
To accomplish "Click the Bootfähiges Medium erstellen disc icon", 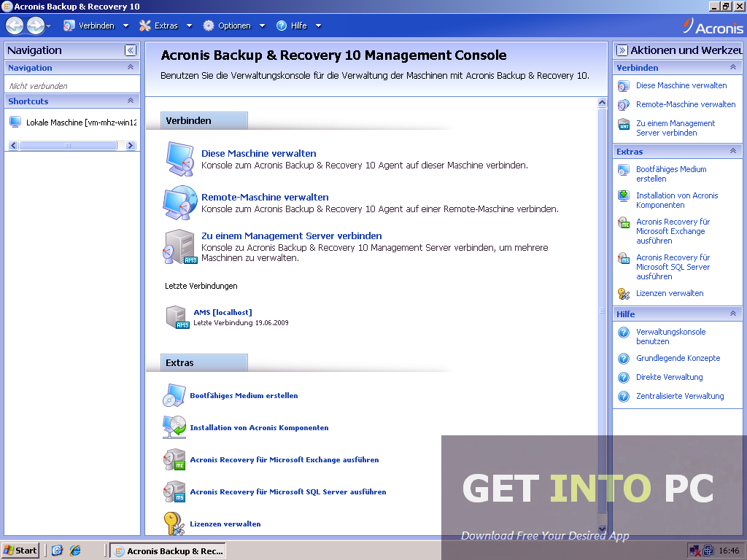I will tap(174, 395).
